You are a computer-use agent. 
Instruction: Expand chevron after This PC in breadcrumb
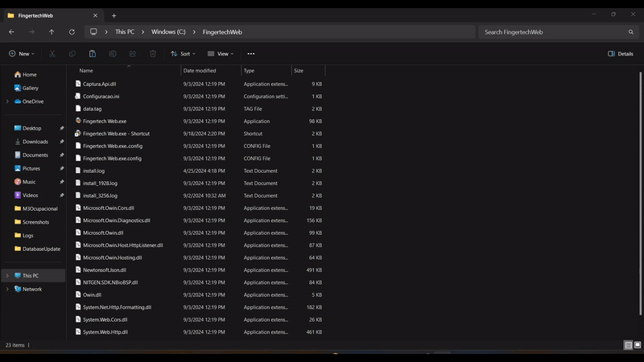click(142, 32)
